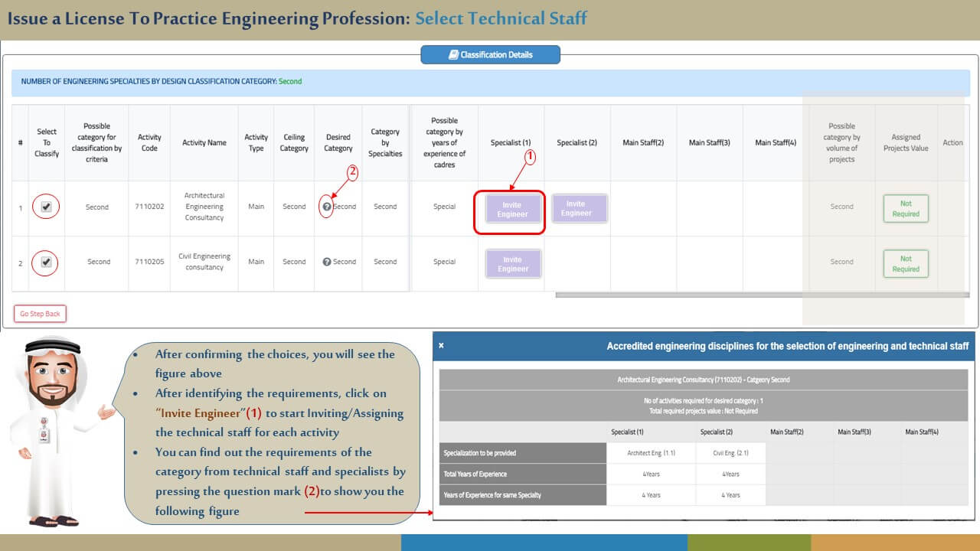This screenshot has width=980, height=551.
Task: Open the Classification Details tab
Action: (x=490, y=55)
